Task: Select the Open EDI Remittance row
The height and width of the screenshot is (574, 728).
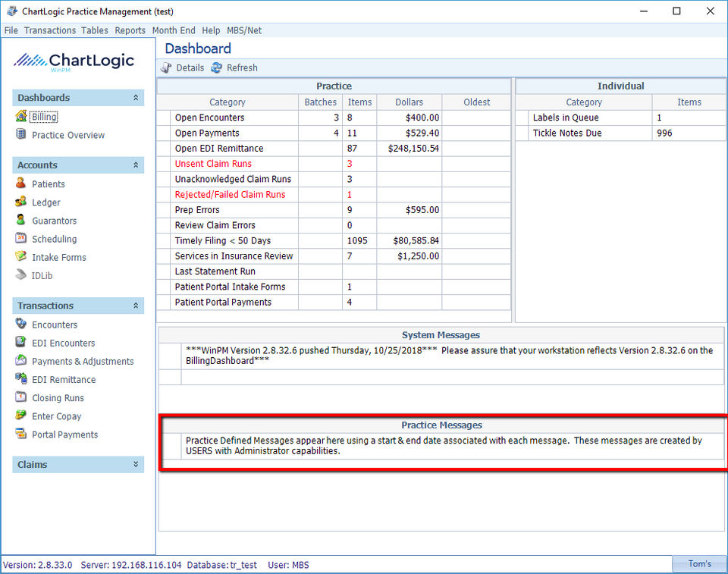Action: point(334,148)
